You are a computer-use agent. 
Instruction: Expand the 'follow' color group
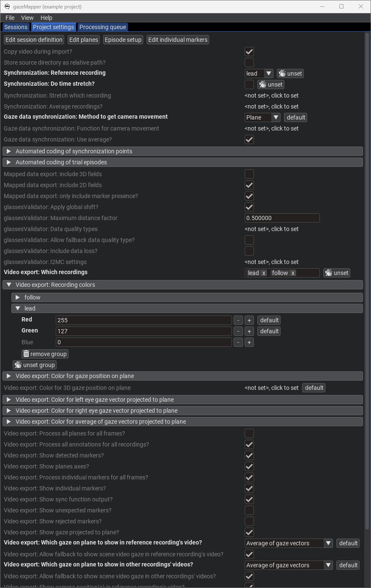tap(187, 297)
